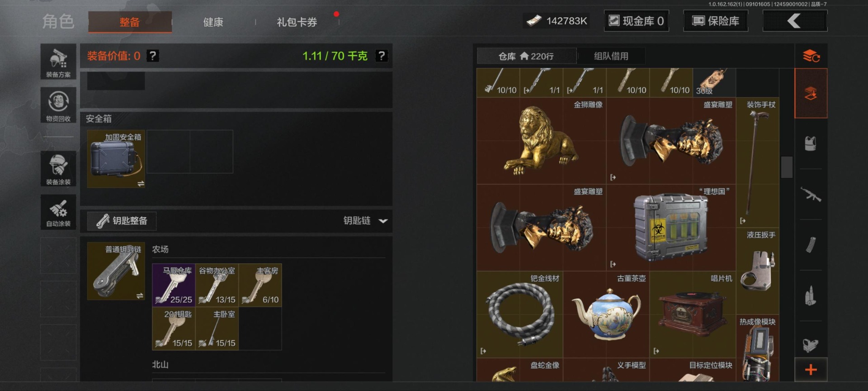Click the back arrow button at top right
This screenshot has height=391, width=868.
(795, 21)
